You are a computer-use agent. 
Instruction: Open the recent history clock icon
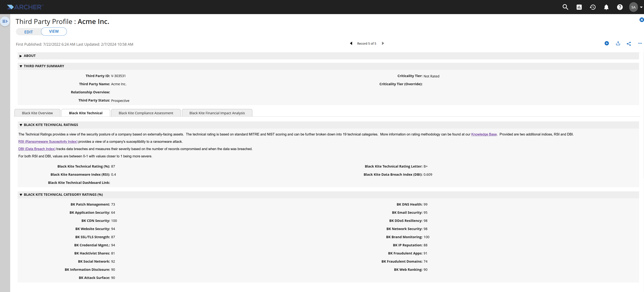[593, 7]
